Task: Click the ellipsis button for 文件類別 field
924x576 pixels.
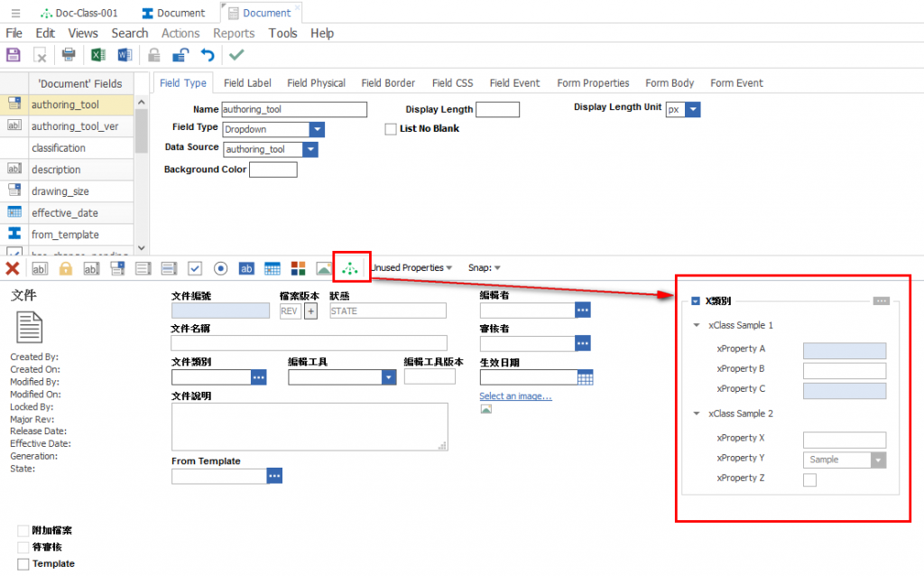Action: pyautogui.click(x=259, y=377)
